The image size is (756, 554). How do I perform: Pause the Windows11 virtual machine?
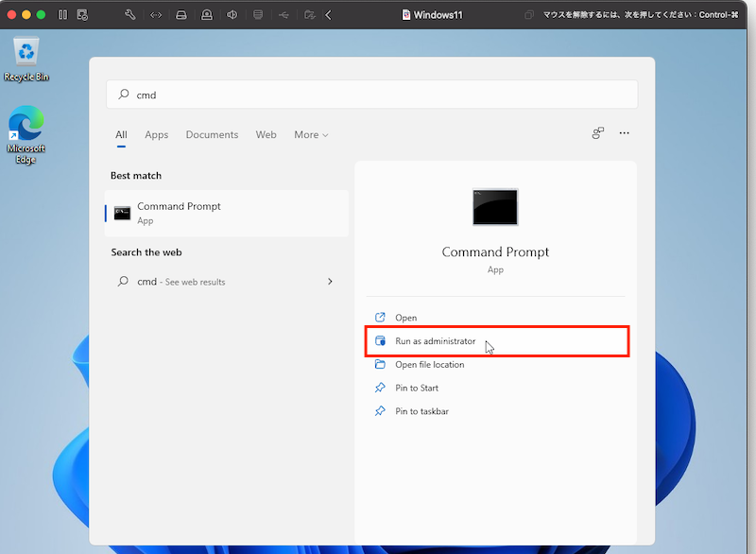point(62,15)
